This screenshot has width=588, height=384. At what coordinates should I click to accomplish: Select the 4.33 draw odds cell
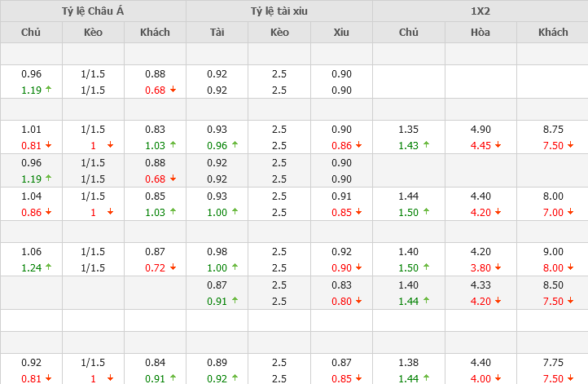pos(480,285)
